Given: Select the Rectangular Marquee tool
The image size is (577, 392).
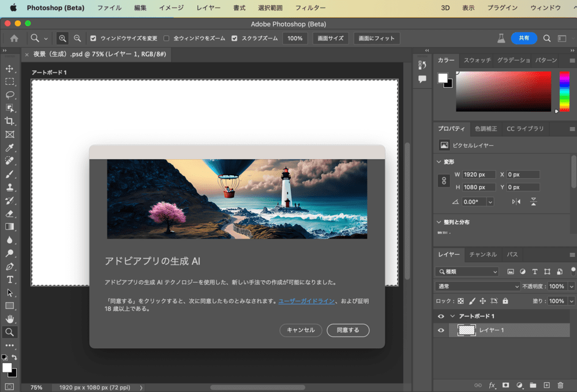Looking at the screenshot, I should coord(10,82).
